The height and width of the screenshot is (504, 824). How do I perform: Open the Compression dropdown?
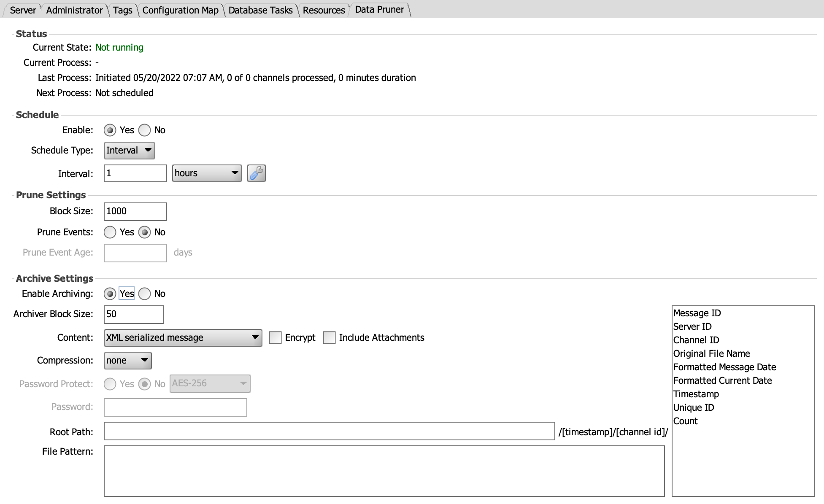127,361
